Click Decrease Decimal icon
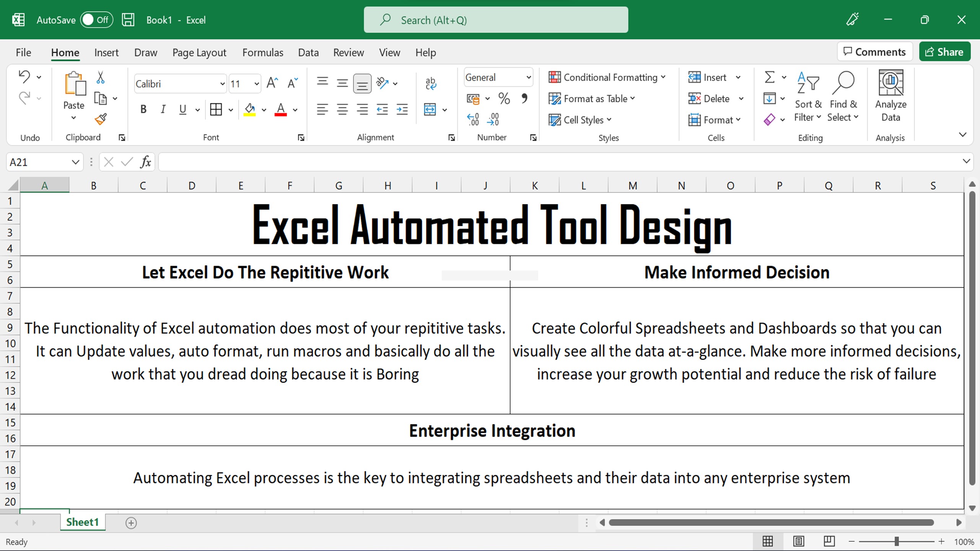The height and width of the screenshot is (551, 980). (493, 119)
